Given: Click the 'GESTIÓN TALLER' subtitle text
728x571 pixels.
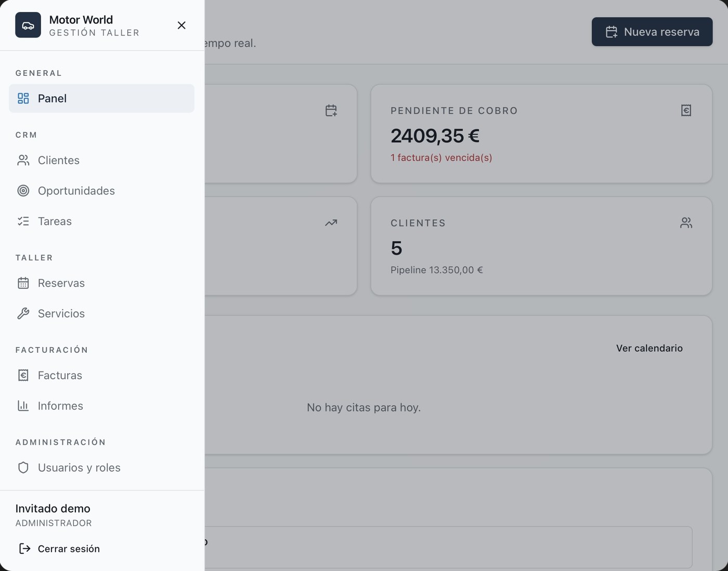Looking at the screenshot, I should (x=94, y=33).
